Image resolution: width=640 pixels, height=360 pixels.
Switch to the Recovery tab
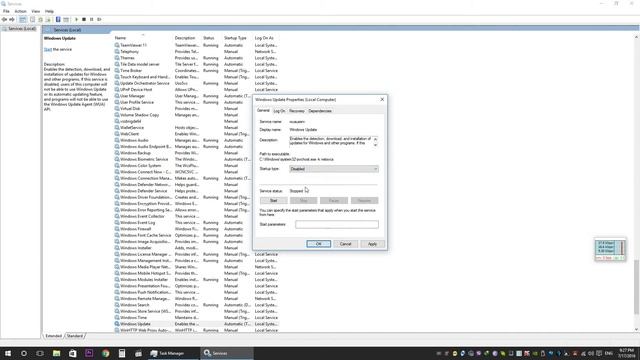(x=297, y=111)
